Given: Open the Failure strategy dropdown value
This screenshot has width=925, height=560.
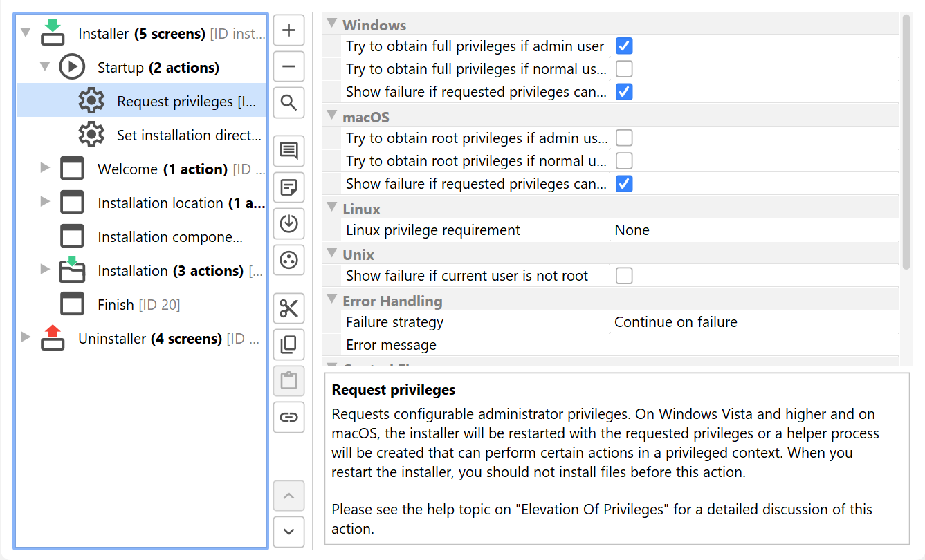Looking at the screenshot, I should (x=754, y=322).
